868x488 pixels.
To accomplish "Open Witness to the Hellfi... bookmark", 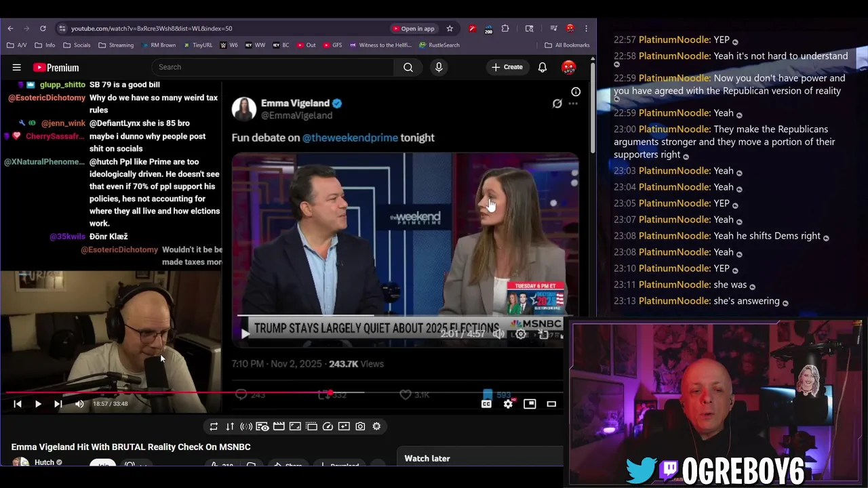I will point(381,45).
